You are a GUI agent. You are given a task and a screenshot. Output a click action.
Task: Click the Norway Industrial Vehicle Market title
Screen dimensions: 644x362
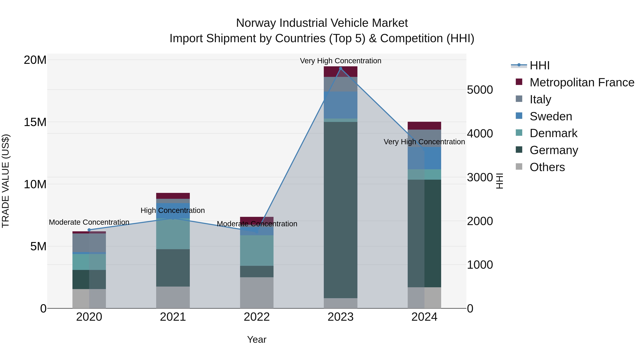[x=322, y=23]
